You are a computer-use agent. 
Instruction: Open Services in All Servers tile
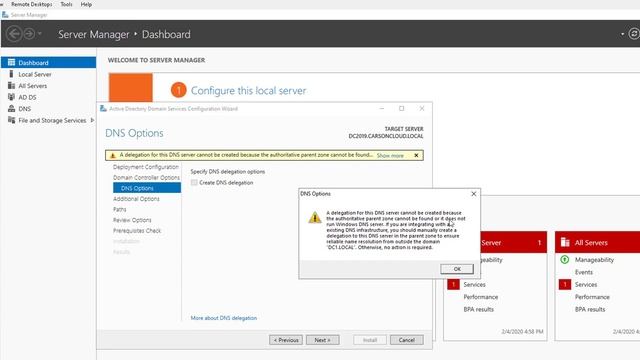pyautogui.click(x=586, y=284)
